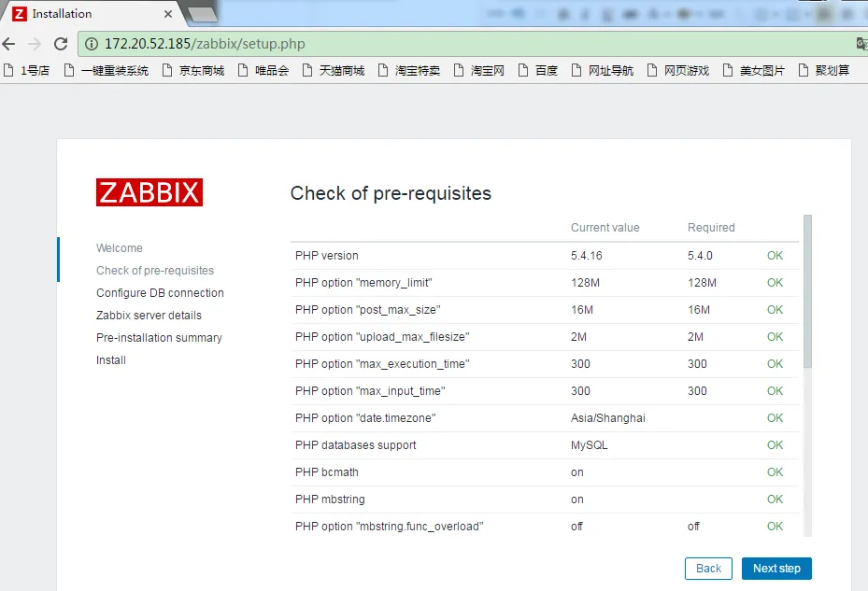The width and height of the screenshot is (868, 591).
Task: Click the page icon beside 淘宝网 bookmark
Action: (459, 70)
